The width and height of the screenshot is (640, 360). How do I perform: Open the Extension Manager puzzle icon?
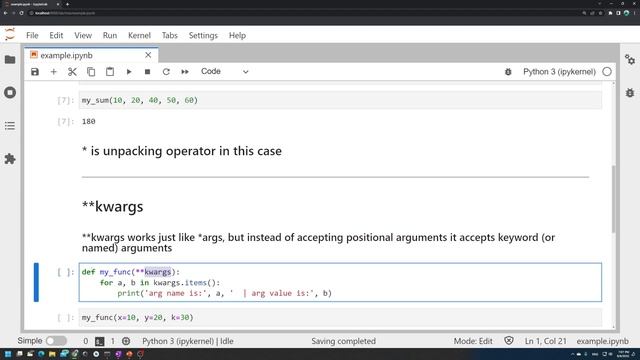[x=10, y=159]
